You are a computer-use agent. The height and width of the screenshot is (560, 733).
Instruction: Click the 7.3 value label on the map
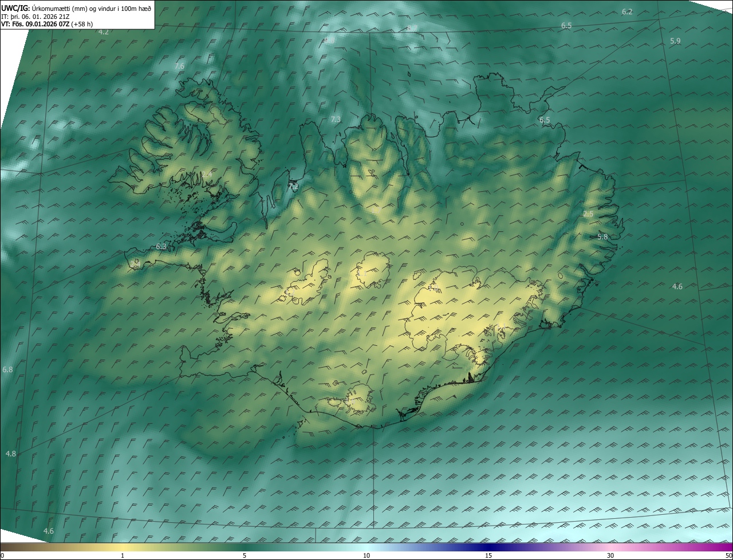(x=336, y=120)
